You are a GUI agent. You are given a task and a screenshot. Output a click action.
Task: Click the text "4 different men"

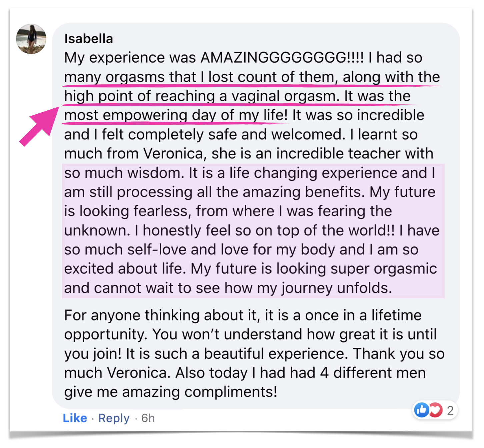tap(373, 373)
